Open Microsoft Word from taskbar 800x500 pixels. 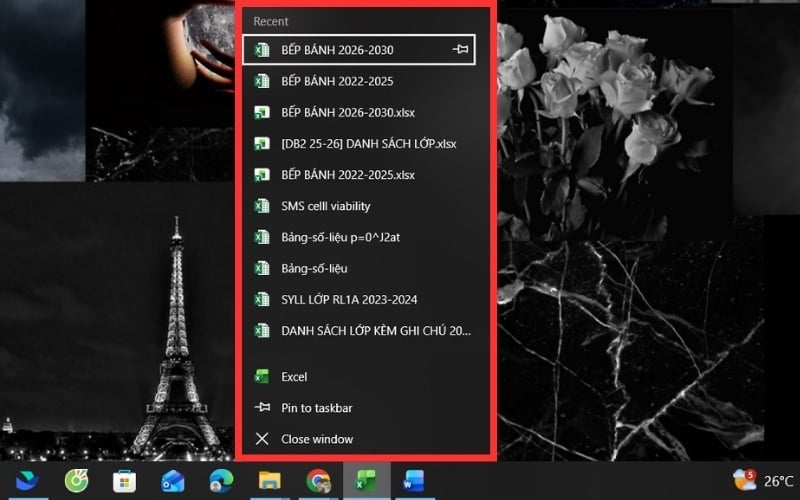414,481
